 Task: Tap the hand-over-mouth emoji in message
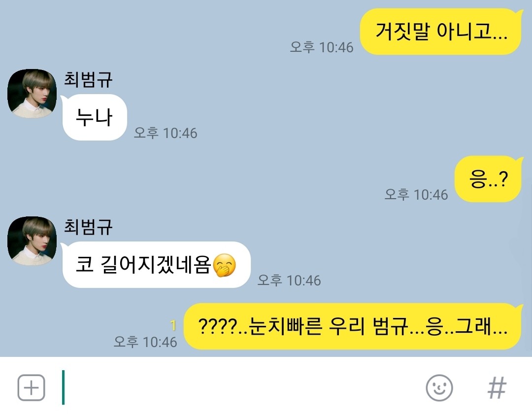pyautogui.click(x=224, y=265)
